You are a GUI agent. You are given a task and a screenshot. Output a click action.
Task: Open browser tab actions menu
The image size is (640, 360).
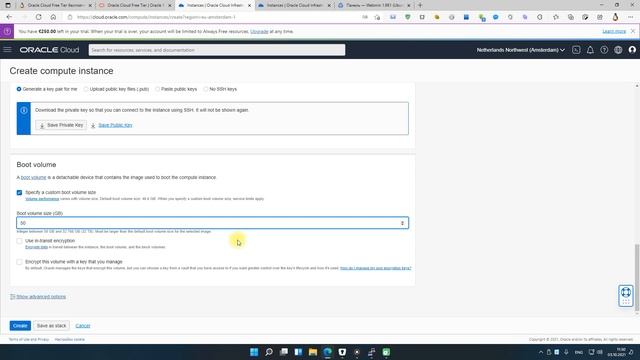tap(7, 5)
